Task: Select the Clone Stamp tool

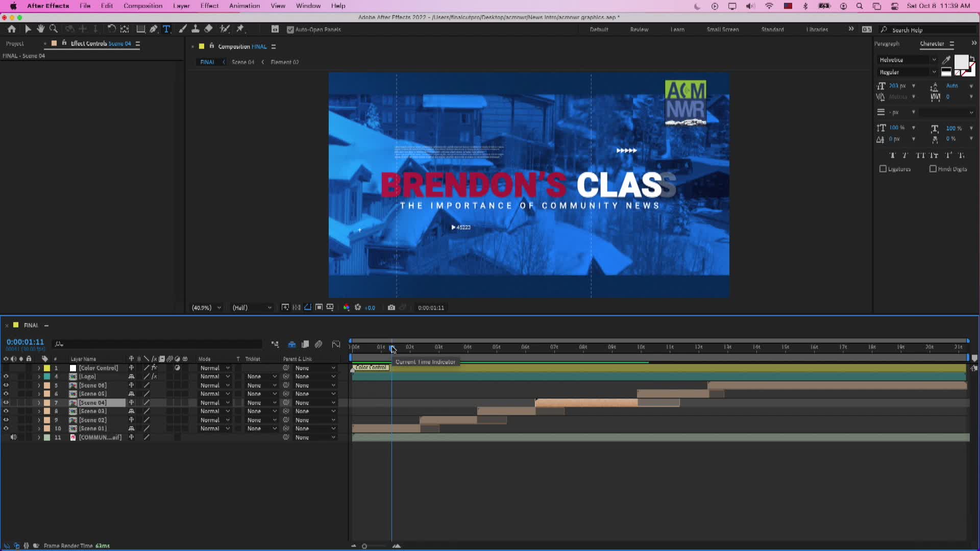Action: click(195, 30)
